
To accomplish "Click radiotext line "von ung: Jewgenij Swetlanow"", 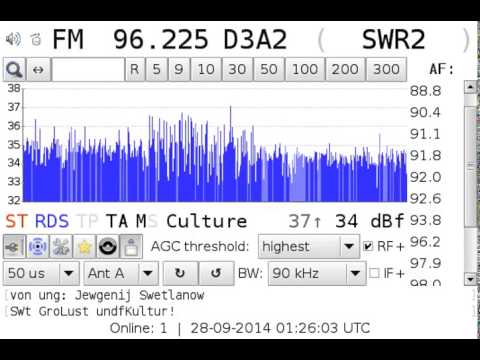I will [107, 295].
